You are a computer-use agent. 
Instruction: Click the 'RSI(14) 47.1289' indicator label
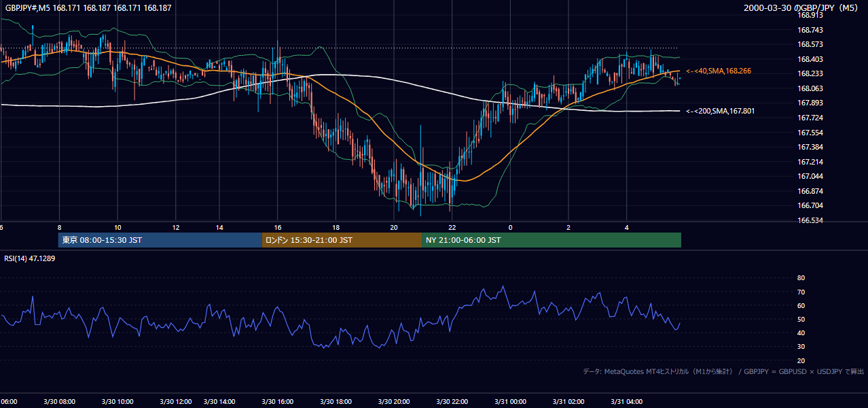tap(29, 259)
